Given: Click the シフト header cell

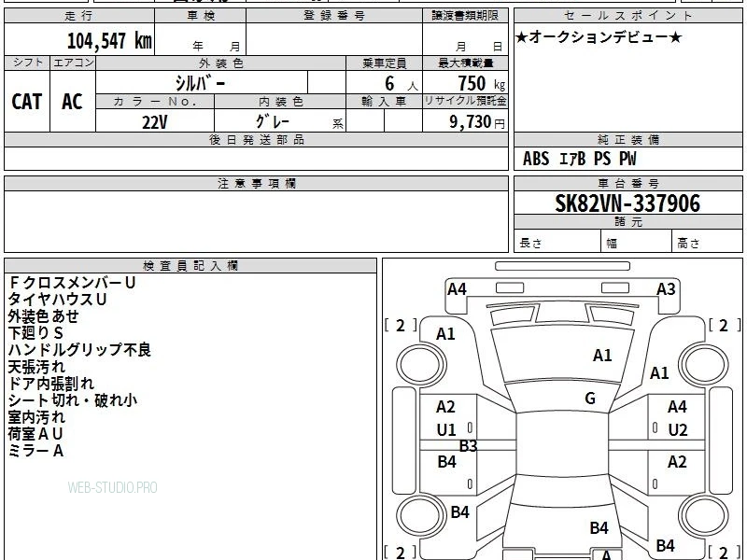Looking at the screenshot, I should click(27, 63).
